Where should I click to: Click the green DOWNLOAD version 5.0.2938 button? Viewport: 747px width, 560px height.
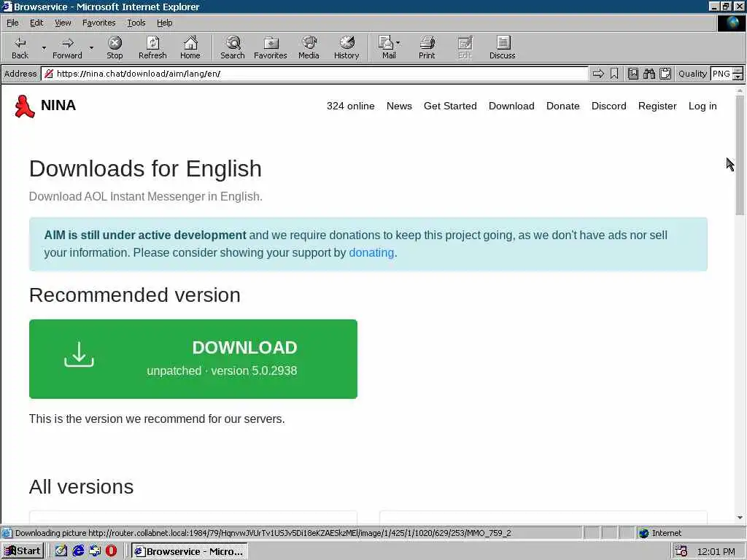193,359
